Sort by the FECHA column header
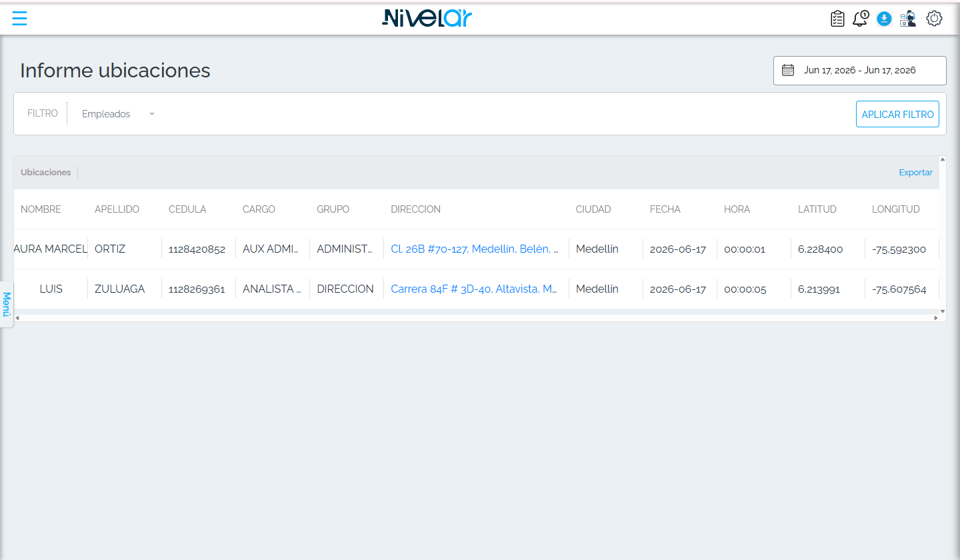This screenshot has width=960, height=560. 665,209
